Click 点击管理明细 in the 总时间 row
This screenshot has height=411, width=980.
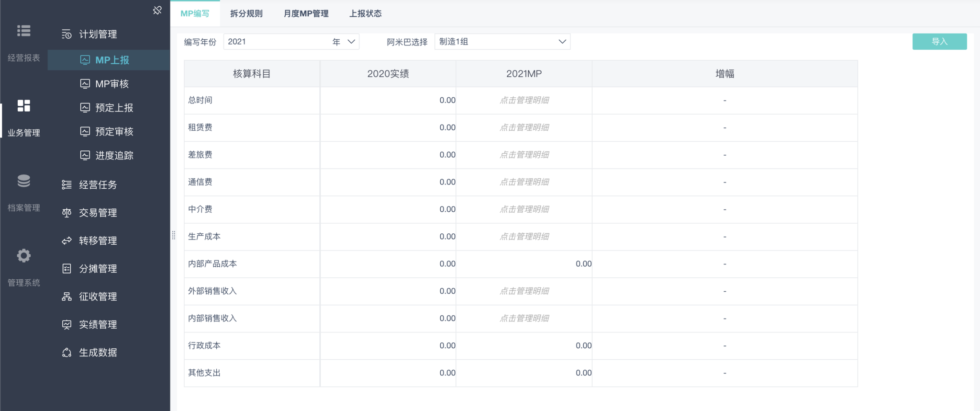(x=524, y=100)
